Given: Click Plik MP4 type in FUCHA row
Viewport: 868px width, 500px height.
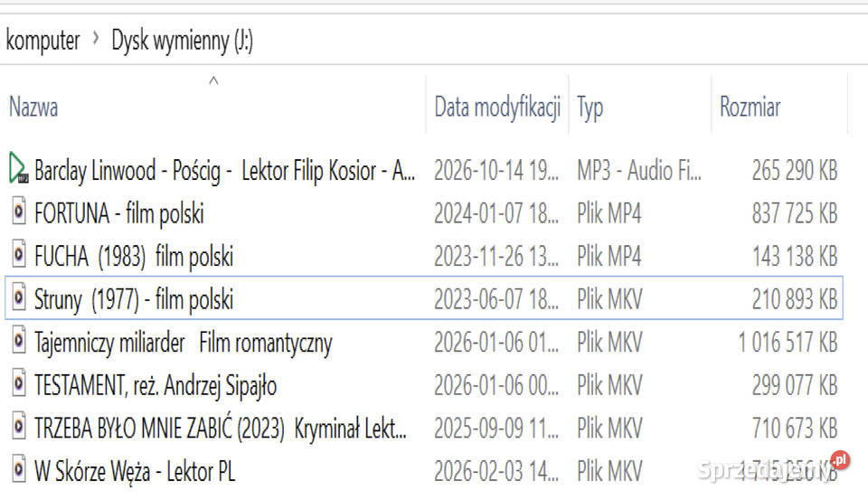Looking at the screenshot, I should click(x=609, y=257).
